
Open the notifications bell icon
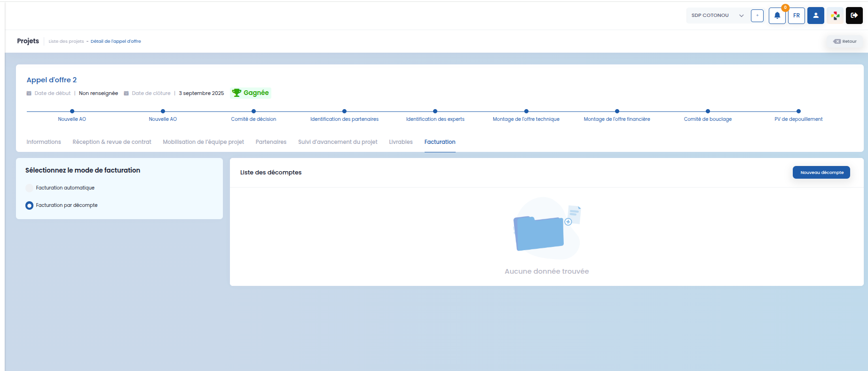click(x=777, y=16)
